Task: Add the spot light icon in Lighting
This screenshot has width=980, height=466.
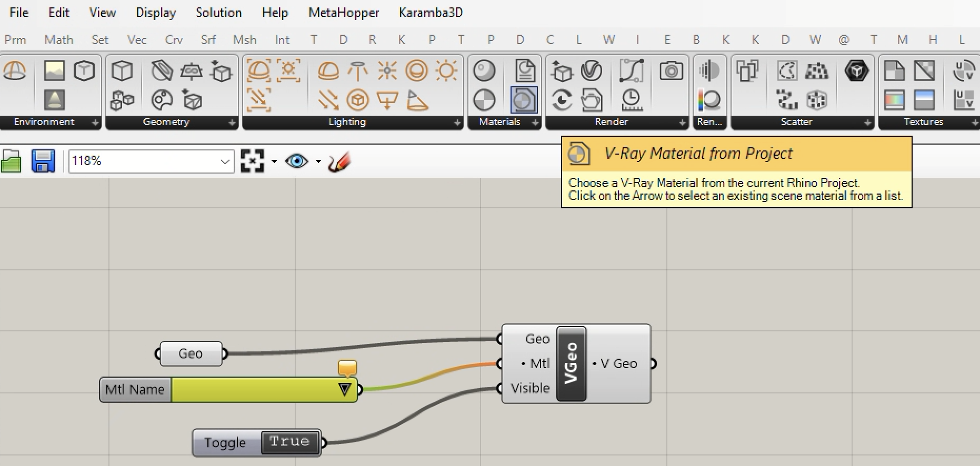Action: pyautogui.click(x=358, y=70)
